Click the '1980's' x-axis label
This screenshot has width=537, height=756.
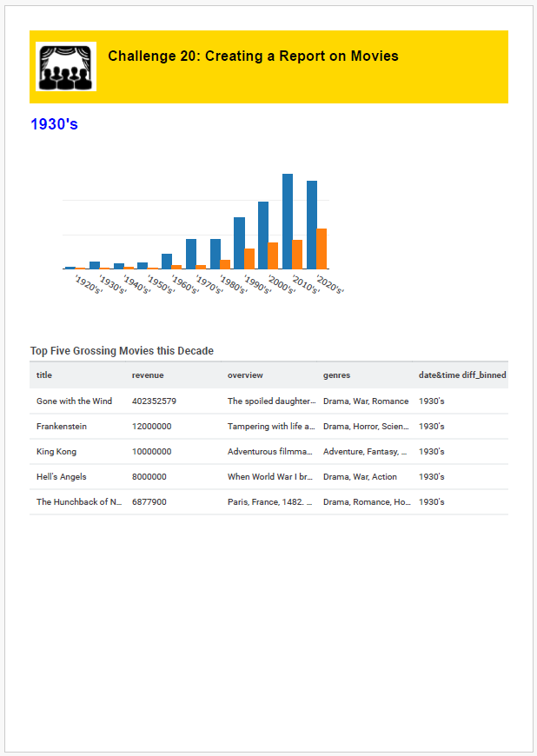(234, 284)
